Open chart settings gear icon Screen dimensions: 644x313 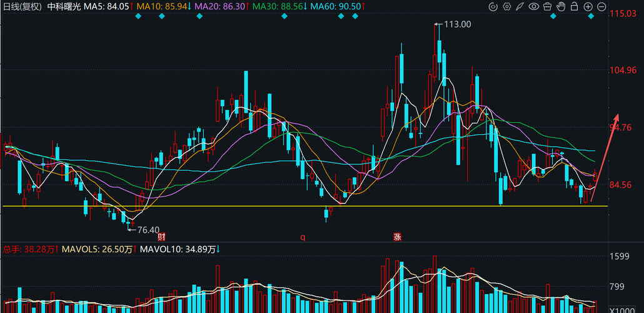click(x=507, y=7)
